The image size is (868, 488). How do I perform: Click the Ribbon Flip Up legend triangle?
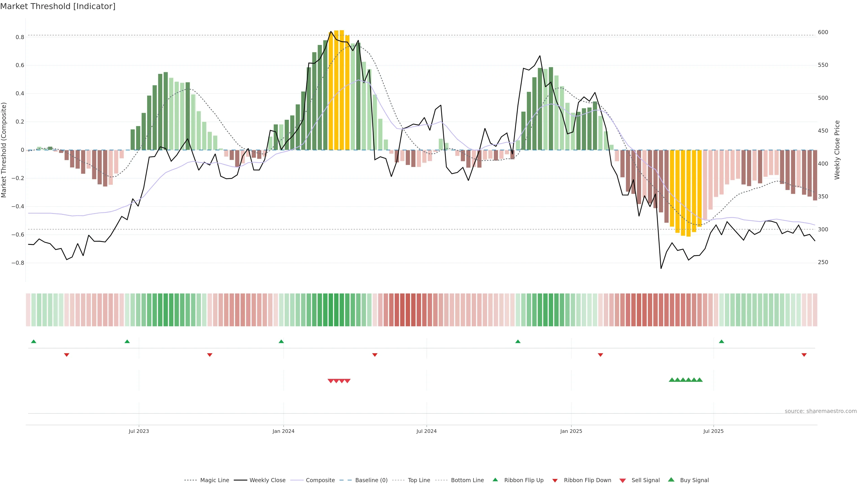point(495,480)
